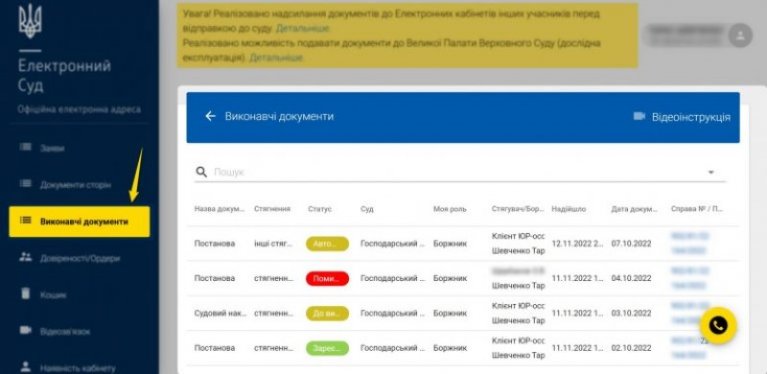Open Кошик trash icon in sidebar

coord(25,294)
